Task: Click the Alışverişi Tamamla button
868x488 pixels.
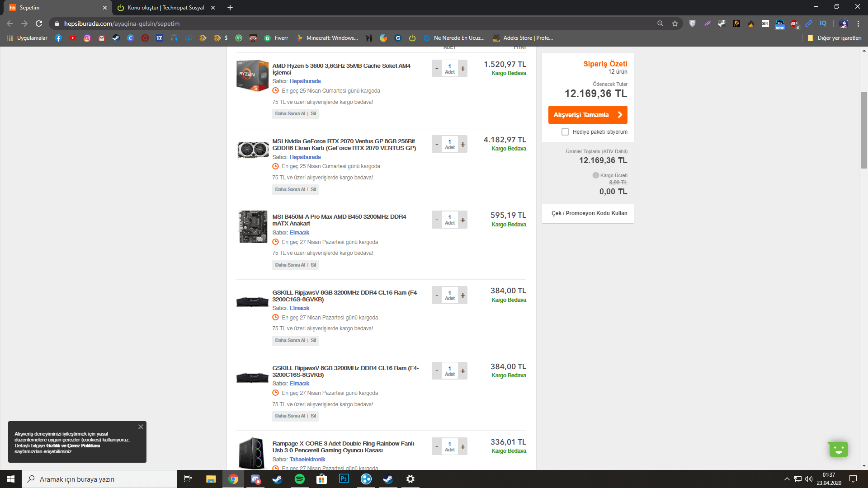Action: click(x=587, y=115)
